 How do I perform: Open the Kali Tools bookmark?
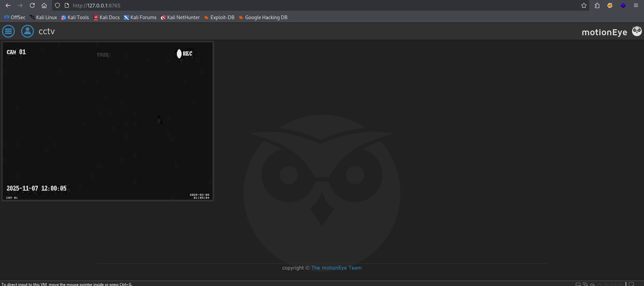[75, 17]
